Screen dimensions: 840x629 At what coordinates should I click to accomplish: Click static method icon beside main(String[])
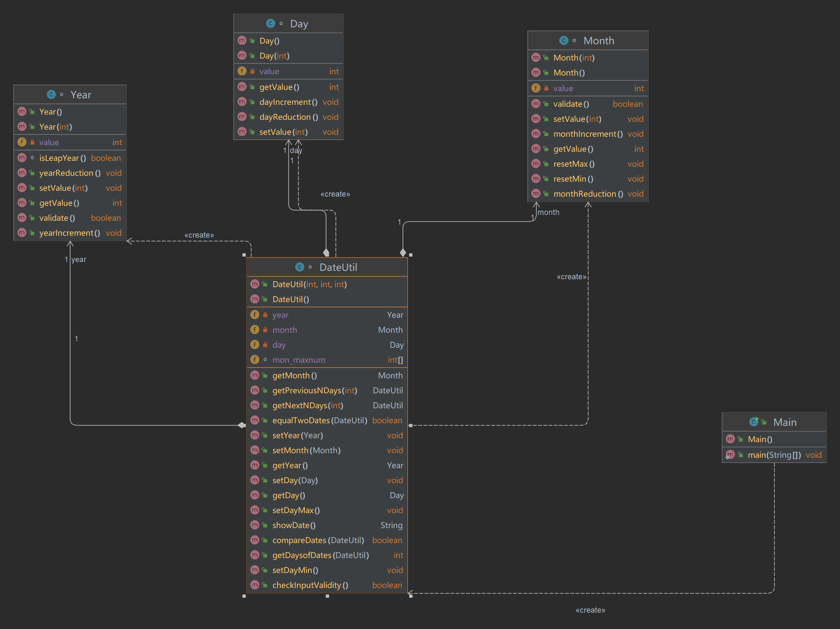[x=730, y=454]
